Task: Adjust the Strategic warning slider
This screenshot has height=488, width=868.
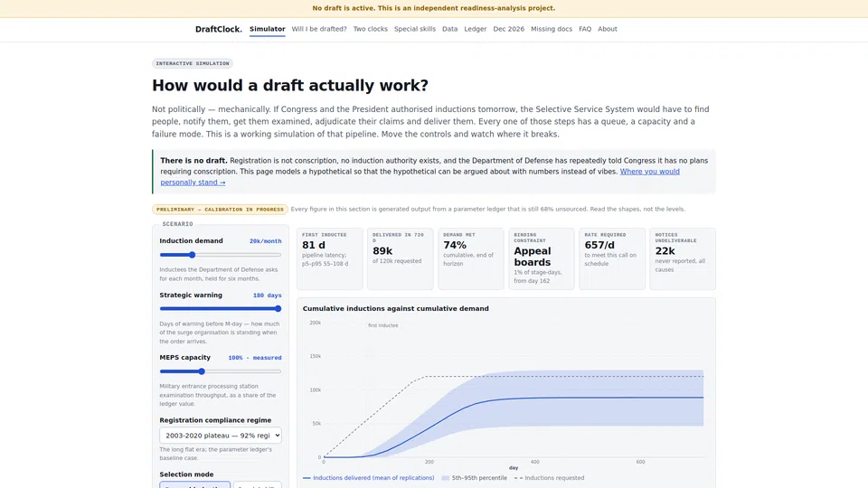Action: point(221,309)
